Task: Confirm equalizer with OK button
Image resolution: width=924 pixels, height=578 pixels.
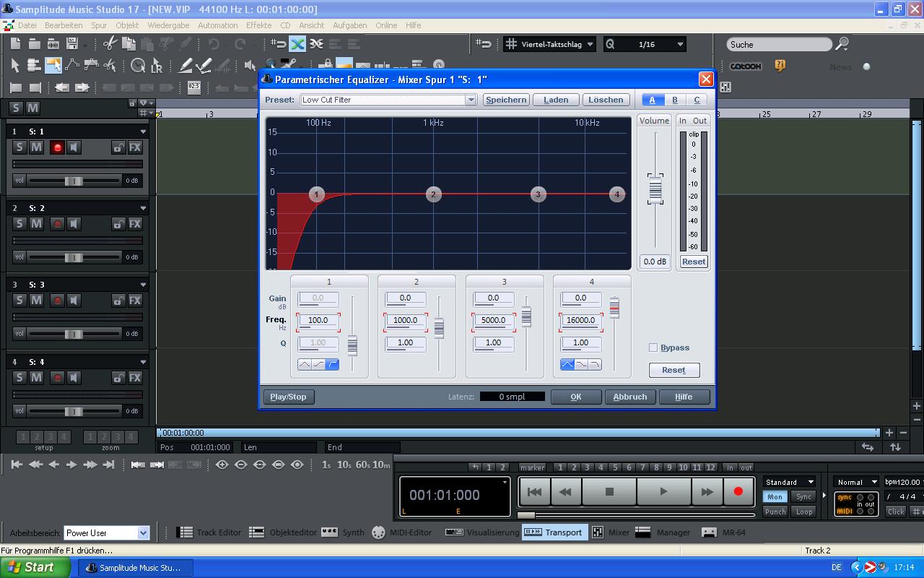Action: tap(576, 397)
